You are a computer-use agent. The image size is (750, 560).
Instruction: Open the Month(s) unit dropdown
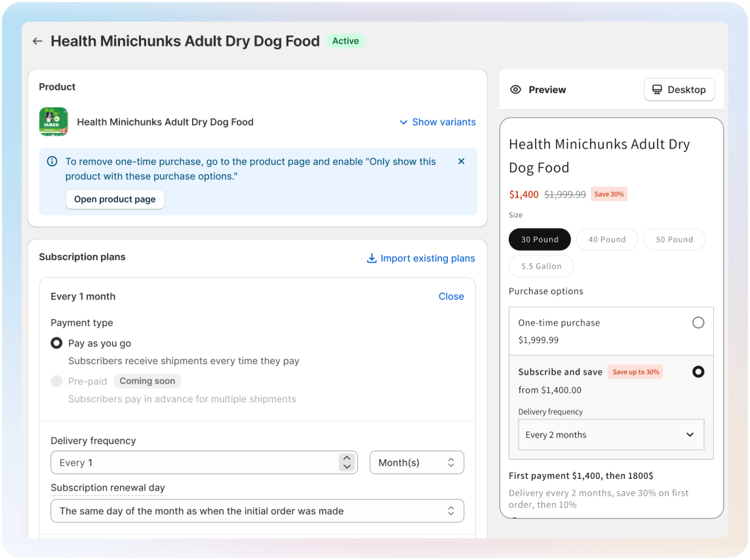pos(416,462)
